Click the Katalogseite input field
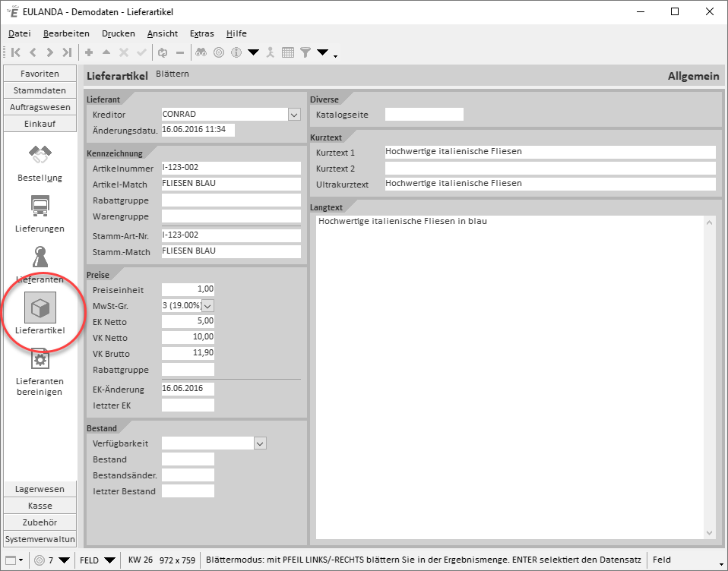 pyautogui.click(x=424, y=114)
